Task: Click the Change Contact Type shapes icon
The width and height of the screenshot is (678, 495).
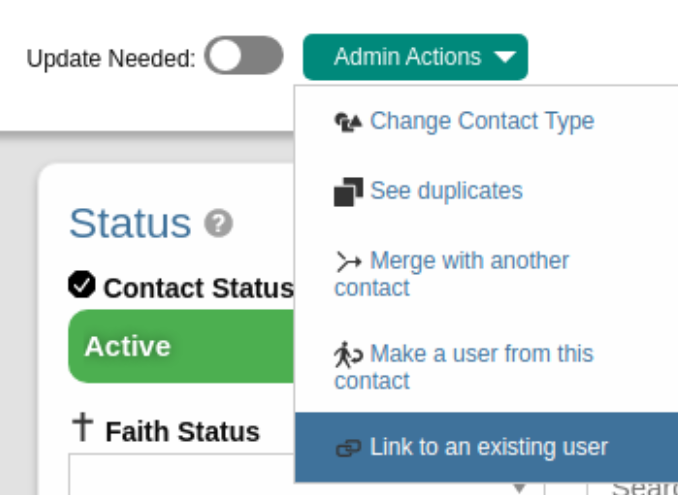Action: (348, 122)
